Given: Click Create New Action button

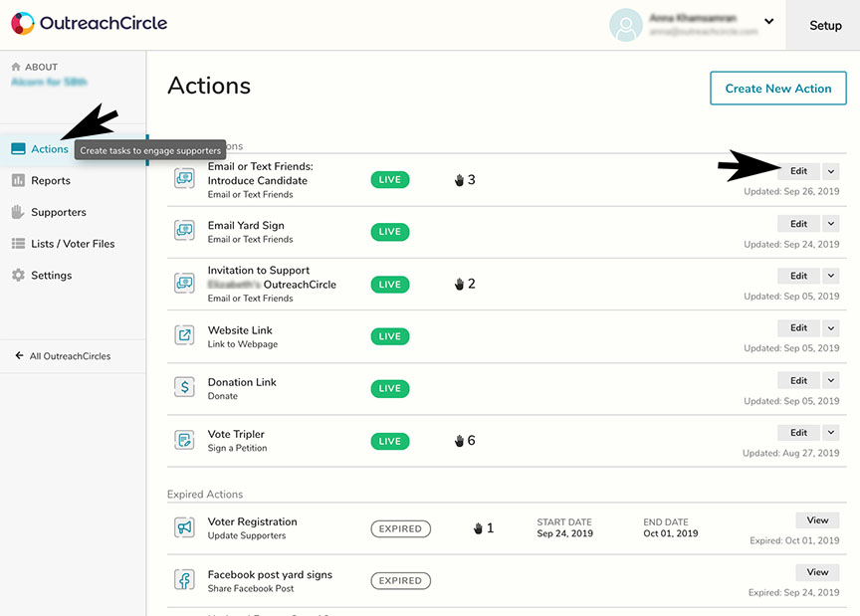Looking at the screenshot, I should point(777,88).
